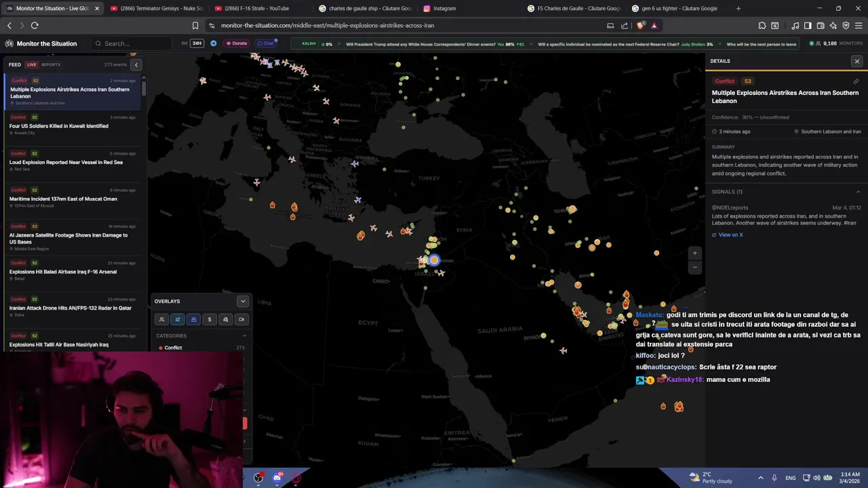The width and height of the screenshot is (868, 488).
Task: Close the Details panel
Action: tap(857, 61)
